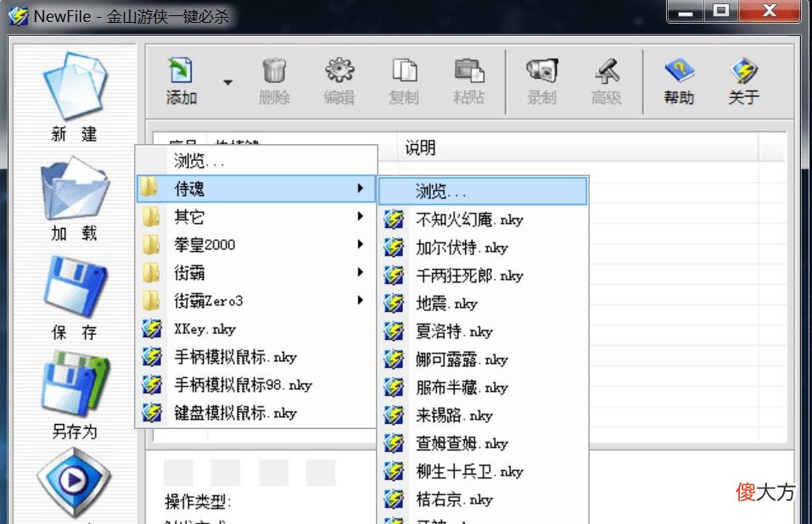The width and height of the screenshot is (812, 524).
Task: Select 夏洛特.nky in the submenu
Action: 483,331
